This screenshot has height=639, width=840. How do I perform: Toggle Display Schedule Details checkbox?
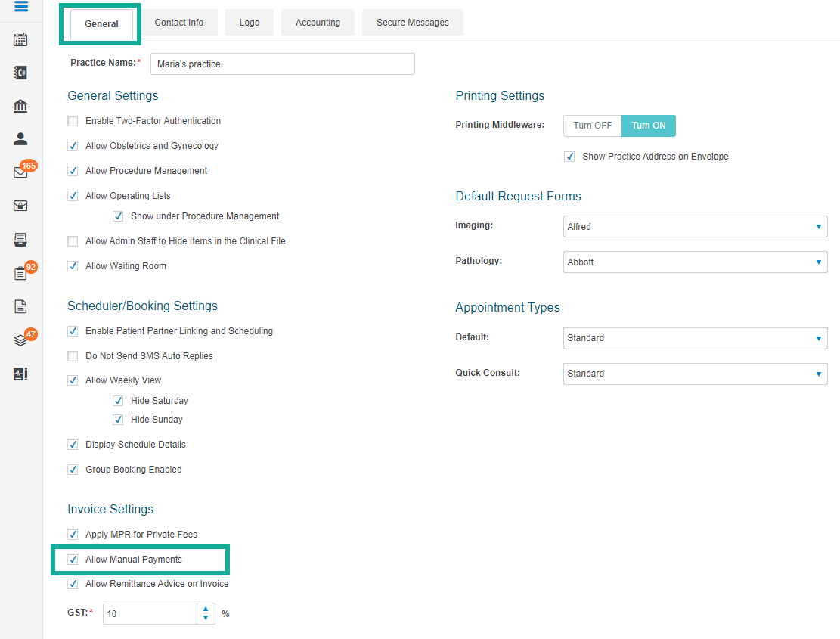pos(73,445)
